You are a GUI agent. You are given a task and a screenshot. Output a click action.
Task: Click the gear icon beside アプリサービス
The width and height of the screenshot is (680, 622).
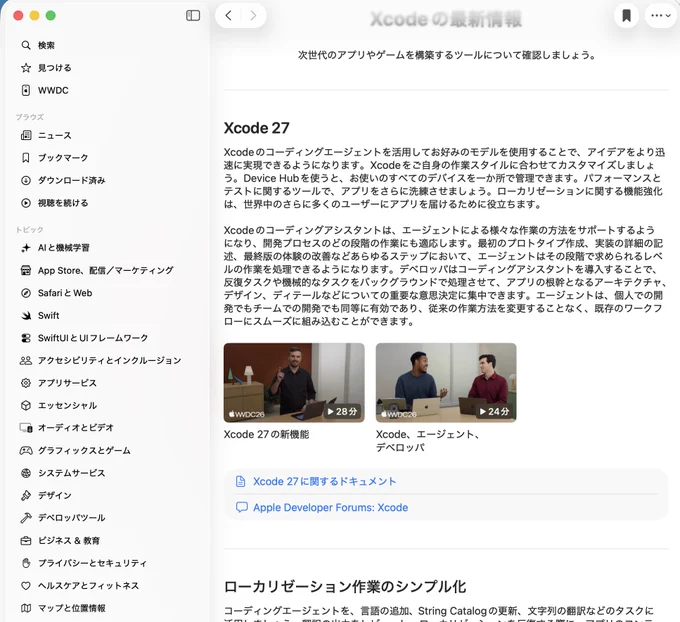(x=26, y=383)
